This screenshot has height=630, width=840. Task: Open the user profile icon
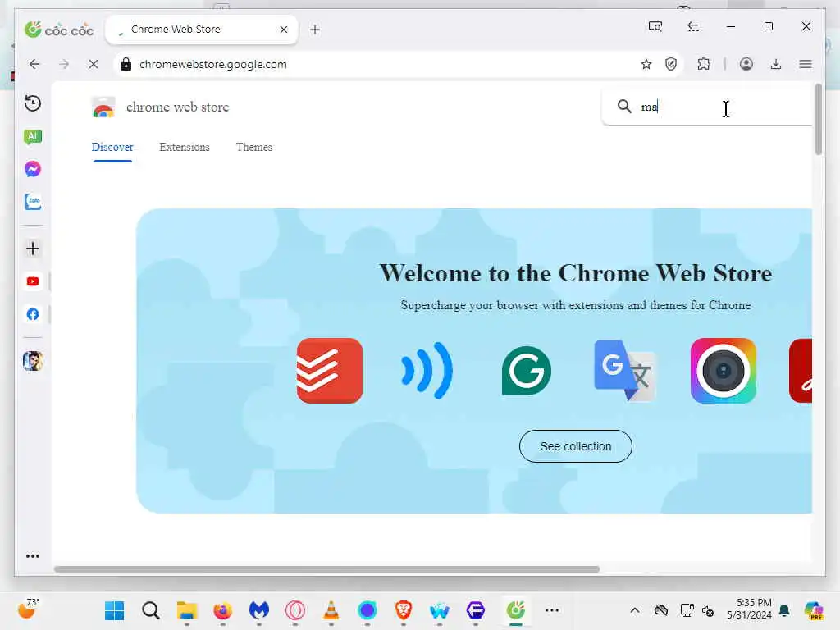click(746, 64)
